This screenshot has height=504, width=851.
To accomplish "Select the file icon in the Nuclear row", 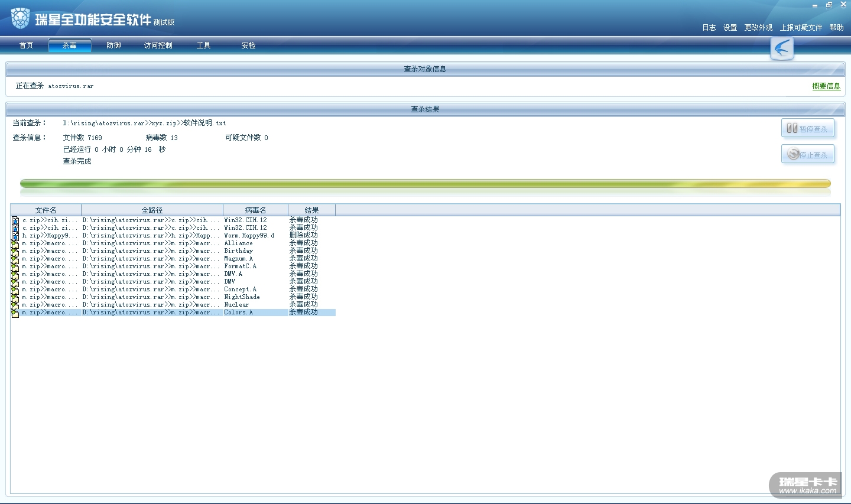I will tap(15, 305).
